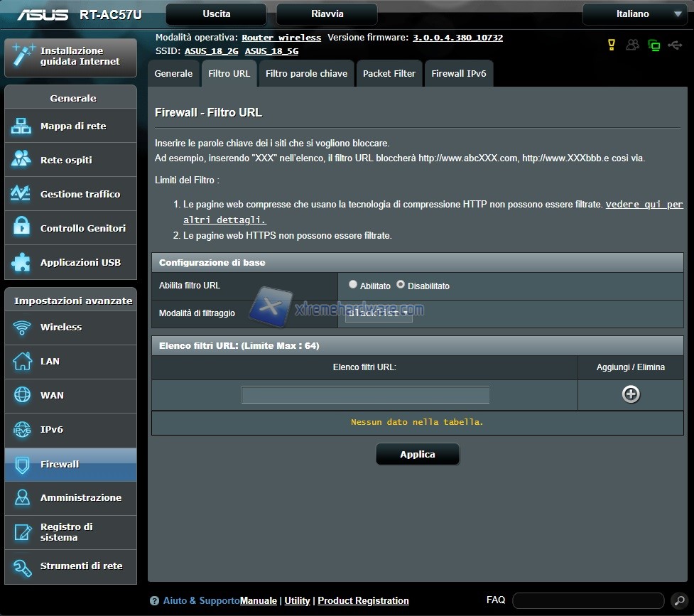Switch to Filtro parole chiave tab
This screenshot has height=616, width=694.
306,73
